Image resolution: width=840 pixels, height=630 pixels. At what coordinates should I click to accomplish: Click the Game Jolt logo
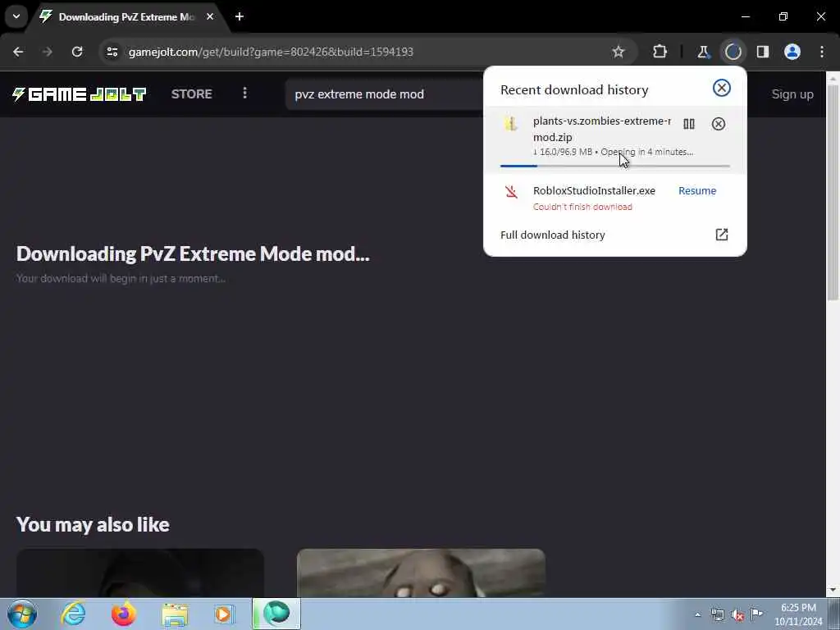coord(80,94)
